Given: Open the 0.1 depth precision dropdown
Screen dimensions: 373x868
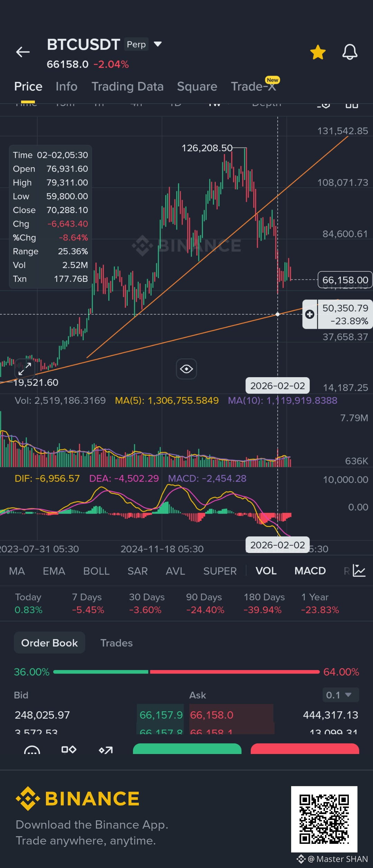Looking at the screenshot, I should (x=341, y=695).
